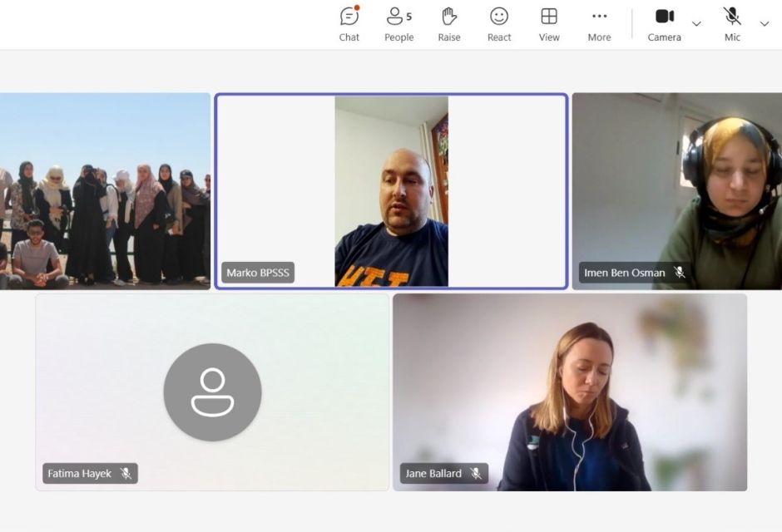Click the Jane Ballard name label
The image size is (782, 532).
(433, 474)
